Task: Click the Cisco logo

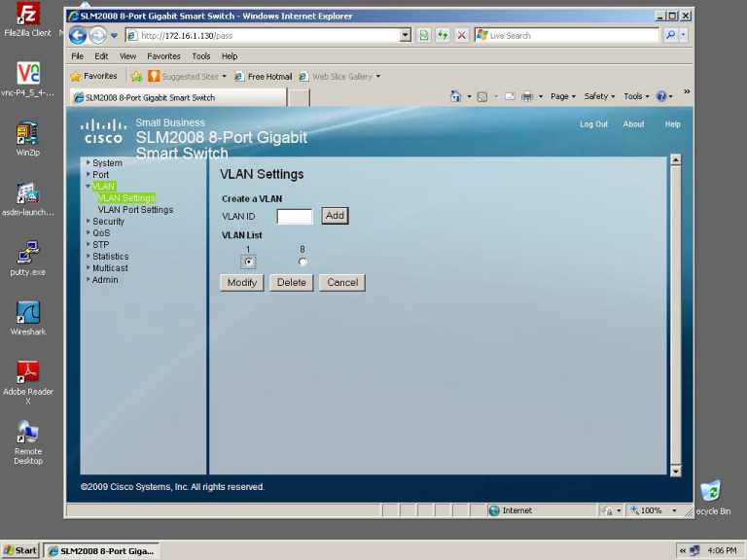Action: coord(103,132)
